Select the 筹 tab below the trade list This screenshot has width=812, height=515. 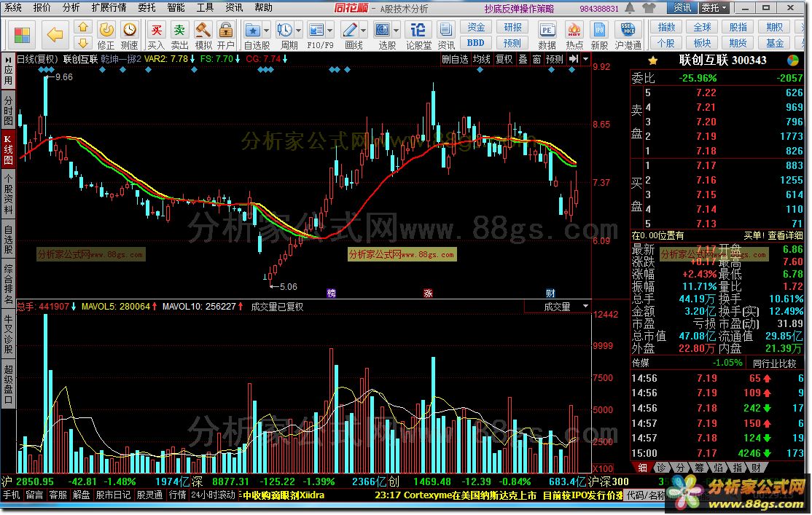pyautogui.click(x=699, y=468)
